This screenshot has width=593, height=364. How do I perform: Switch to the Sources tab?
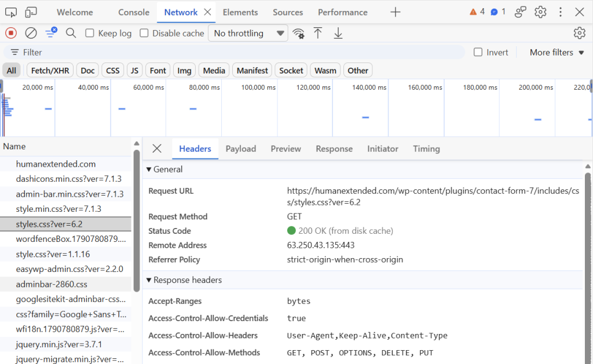point(288,12)
